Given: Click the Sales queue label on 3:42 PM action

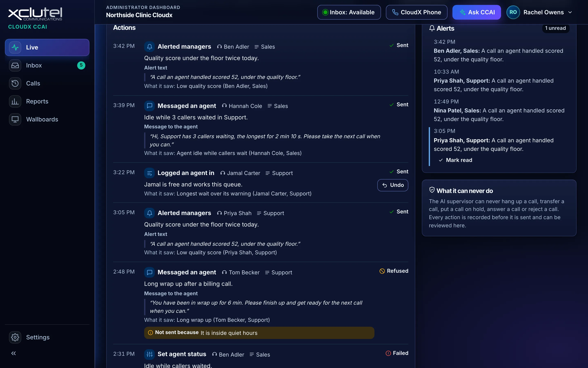Looking at the screenshot, I should (x=268, y=47).
